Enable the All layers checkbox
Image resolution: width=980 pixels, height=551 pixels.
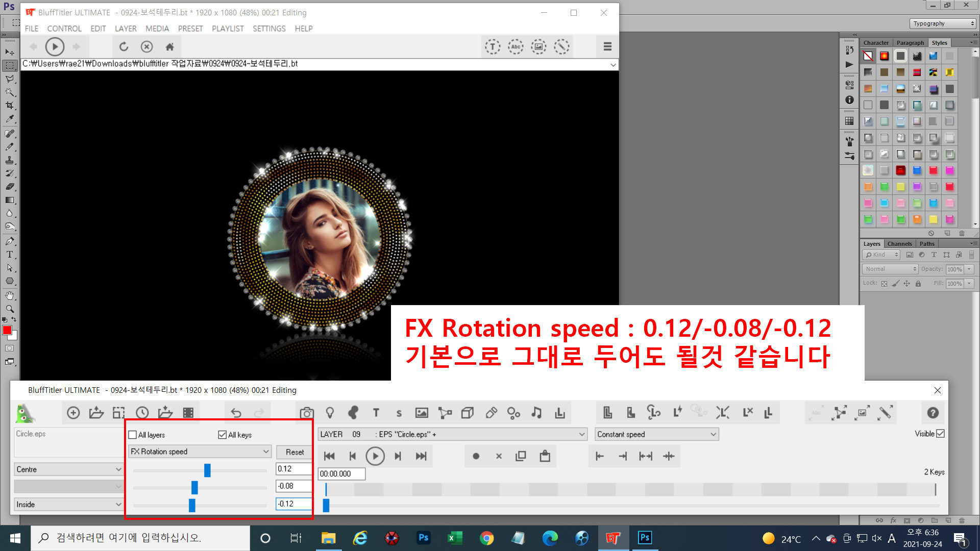click(133, 435)
